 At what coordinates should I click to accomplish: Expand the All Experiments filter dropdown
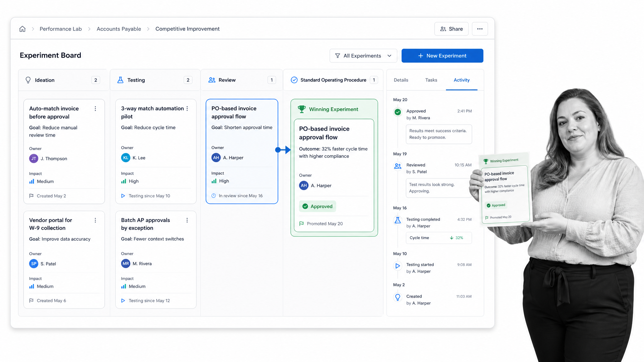pos(363,56)
